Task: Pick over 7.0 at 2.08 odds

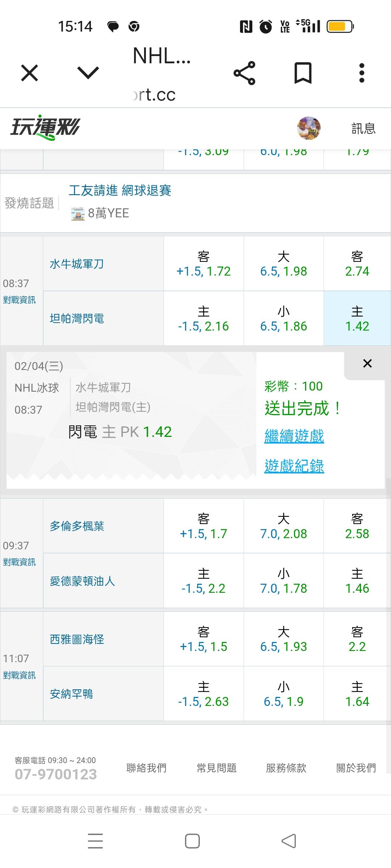Action: click(283, 526)
